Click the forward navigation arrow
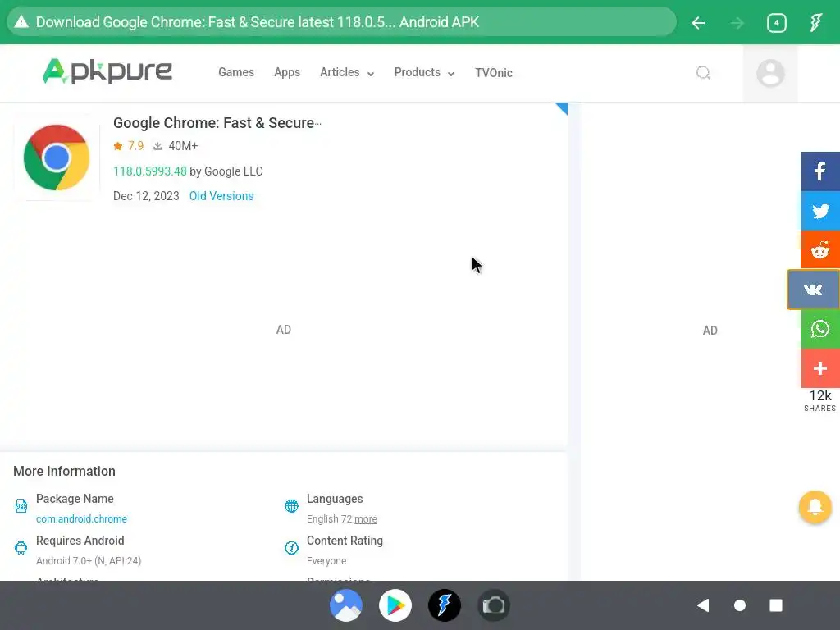840x630 pixels. point(737,23)
